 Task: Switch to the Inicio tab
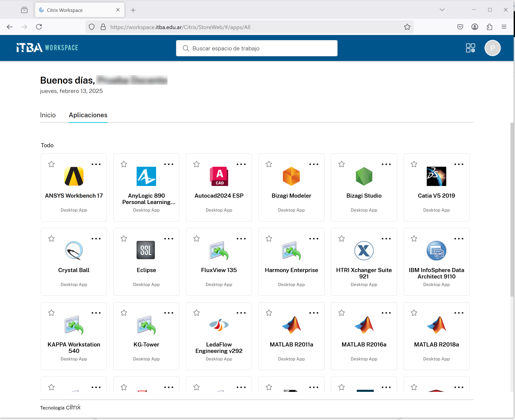click(x=48, y=115)
